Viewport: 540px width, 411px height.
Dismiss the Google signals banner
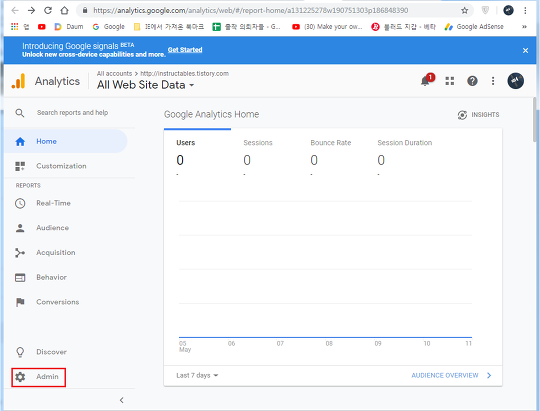click(x=525, y=50)
